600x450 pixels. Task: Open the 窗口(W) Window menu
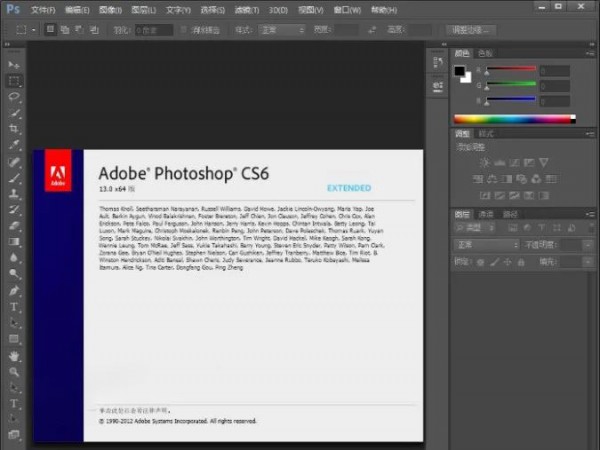click(x=347, y=10)
